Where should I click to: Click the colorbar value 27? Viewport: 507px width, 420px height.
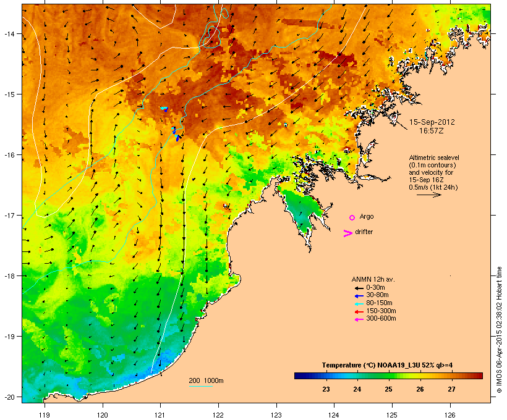point(451,389)
